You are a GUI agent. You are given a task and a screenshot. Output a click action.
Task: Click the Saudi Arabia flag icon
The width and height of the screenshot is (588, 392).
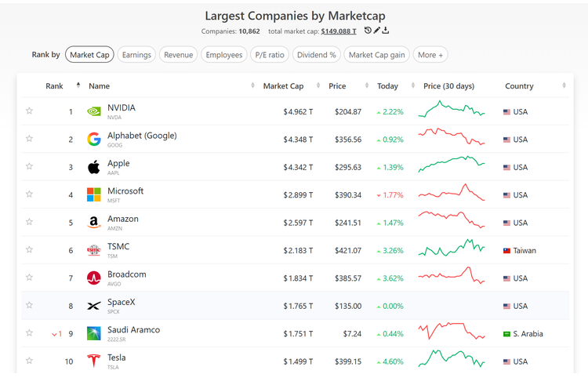(506, 334)
